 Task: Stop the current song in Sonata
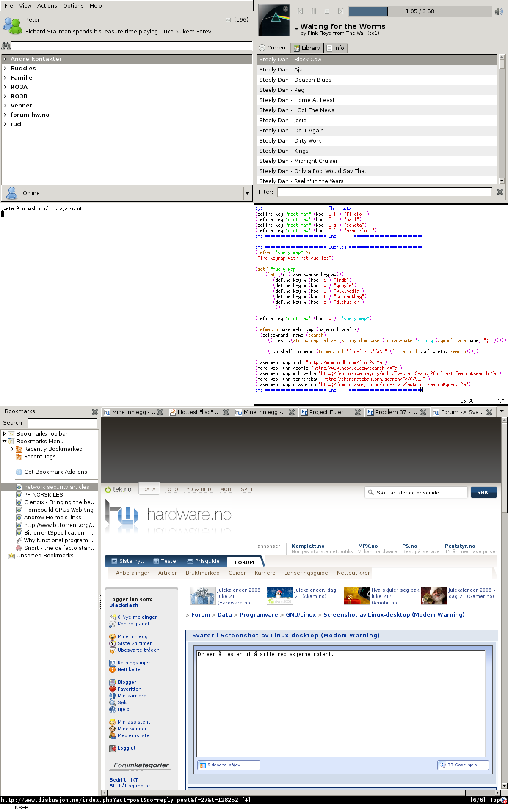(327, 11)
